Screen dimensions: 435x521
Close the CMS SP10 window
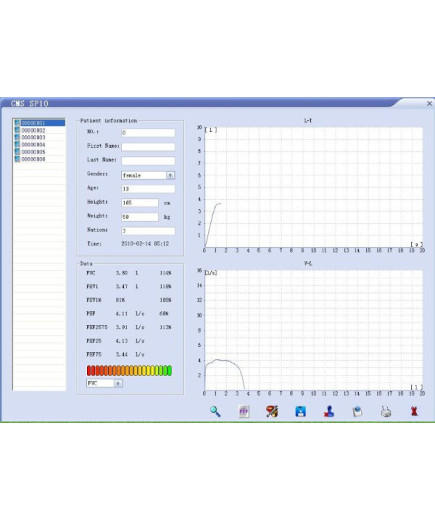pyautogui.click(x=429, y=104)
